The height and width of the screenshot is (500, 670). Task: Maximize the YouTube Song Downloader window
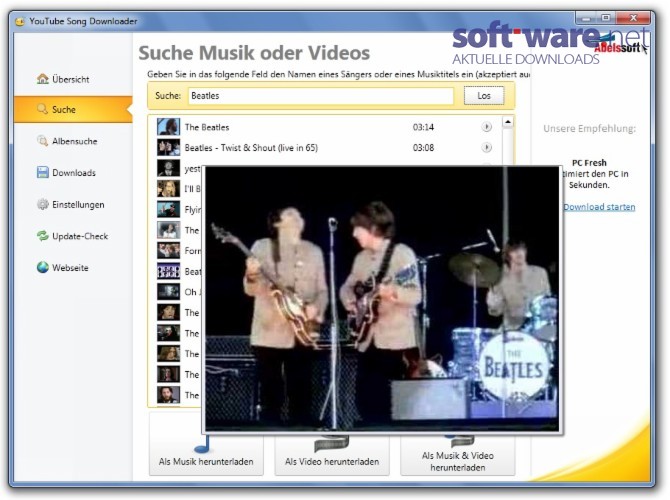606,18
